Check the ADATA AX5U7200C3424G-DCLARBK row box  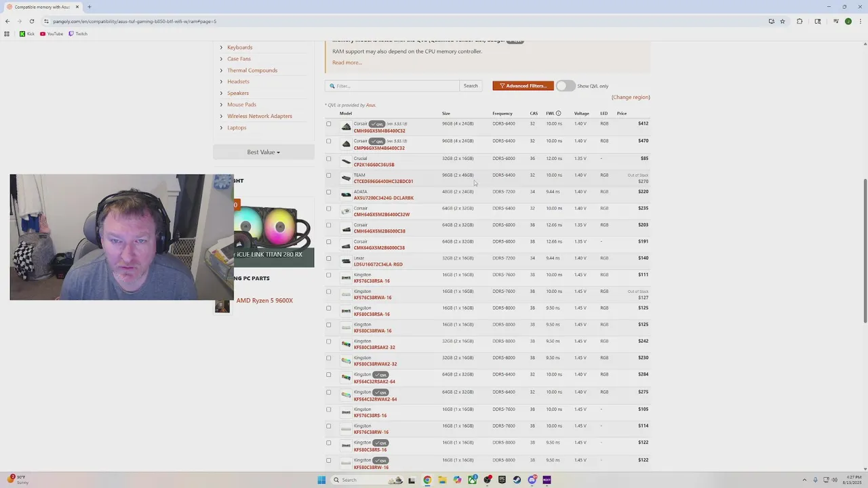[x=329, y=192]
